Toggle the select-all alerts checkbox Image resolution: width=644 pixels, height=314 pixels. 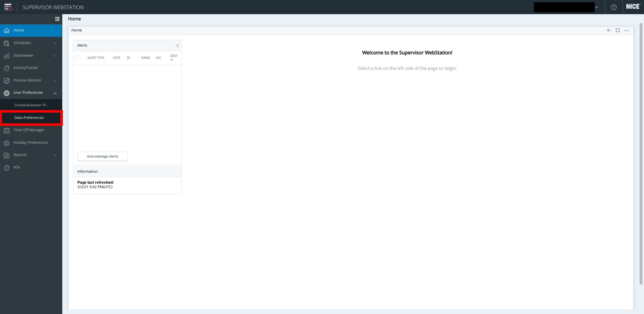pos(78,57)
